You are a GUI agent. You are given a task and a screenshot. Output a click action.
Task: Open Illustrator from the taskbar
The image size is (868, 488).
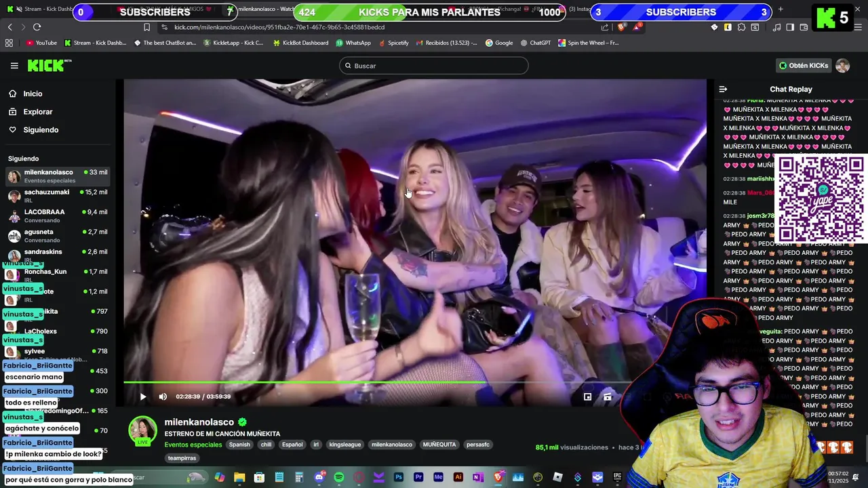tap(458, 478)
